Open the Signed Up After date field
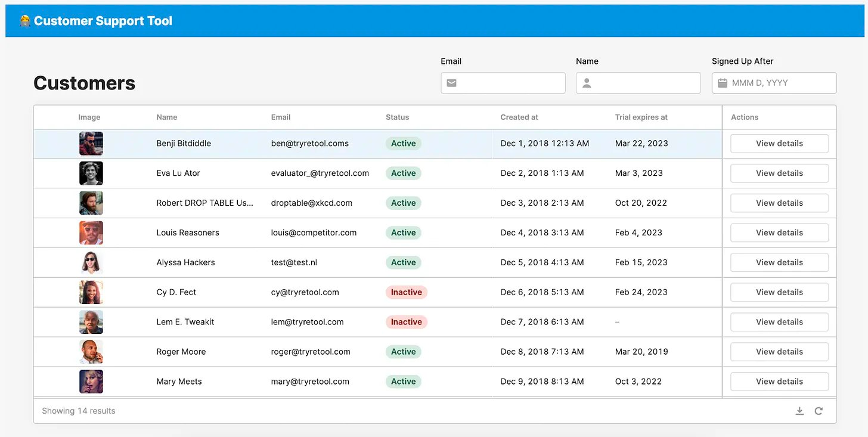 [774, 83]
